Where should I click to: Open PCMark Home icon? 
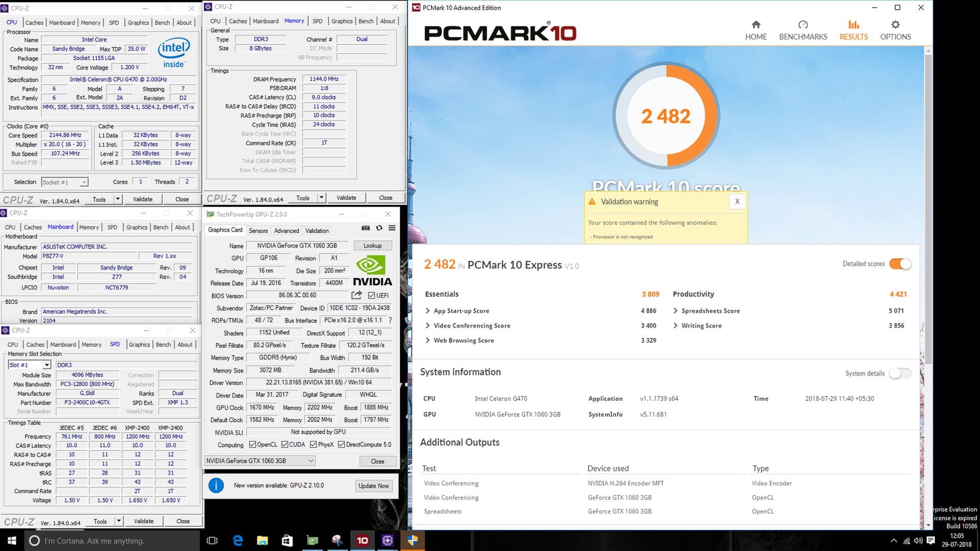pos(756,24)
